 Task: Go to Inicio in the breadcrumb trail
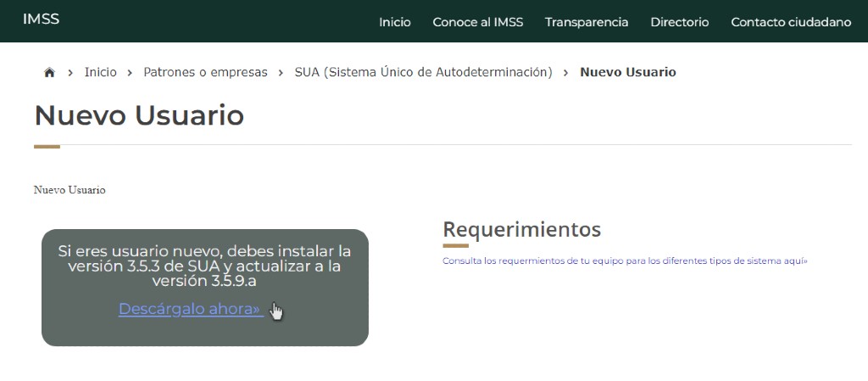[100, 73]
